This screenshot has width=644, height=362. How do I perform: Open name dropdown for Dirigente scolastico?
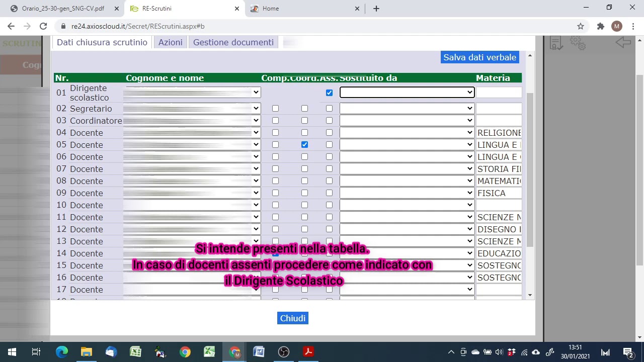[x=192, y=93]
